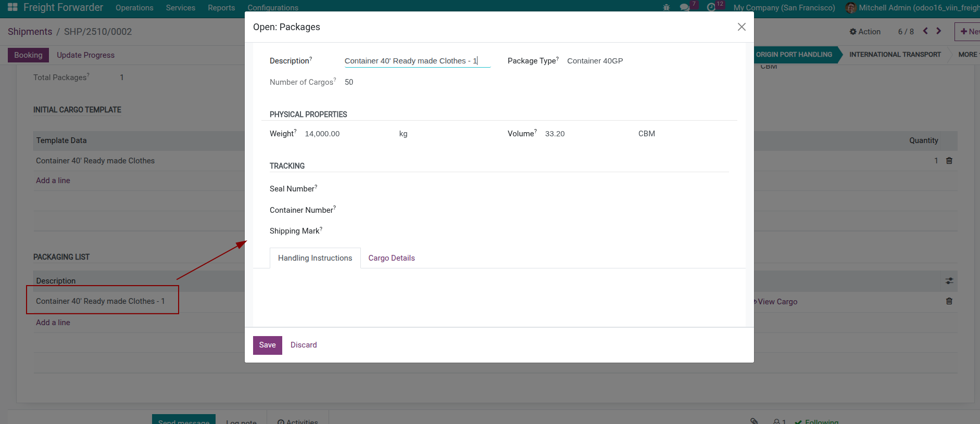Open the Operations menu
The image size is (980, 424).
click(x=134, y=8)
